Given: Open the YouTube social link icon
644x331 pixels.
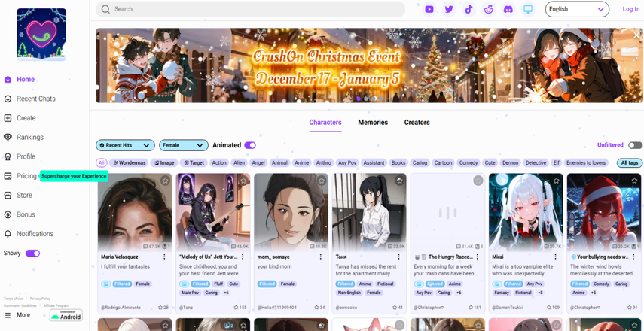Looking at the screenshot, I should tap(429, 9).
